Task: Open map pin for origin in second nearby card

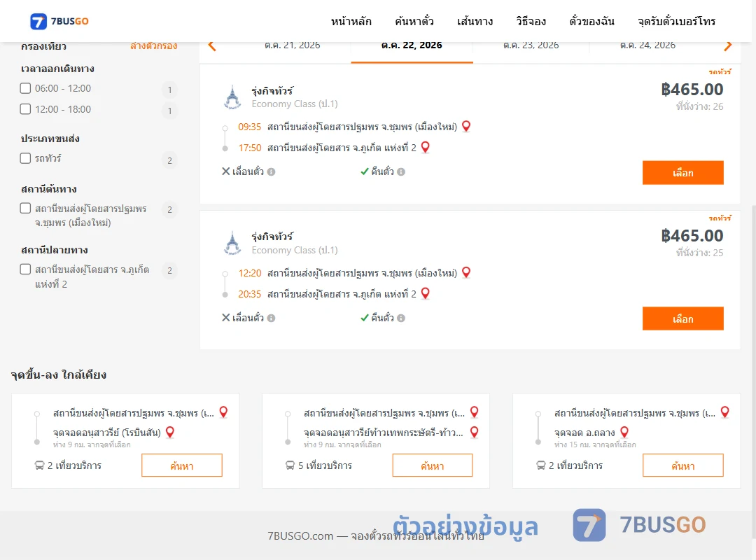Action: (x=475, y=412)
